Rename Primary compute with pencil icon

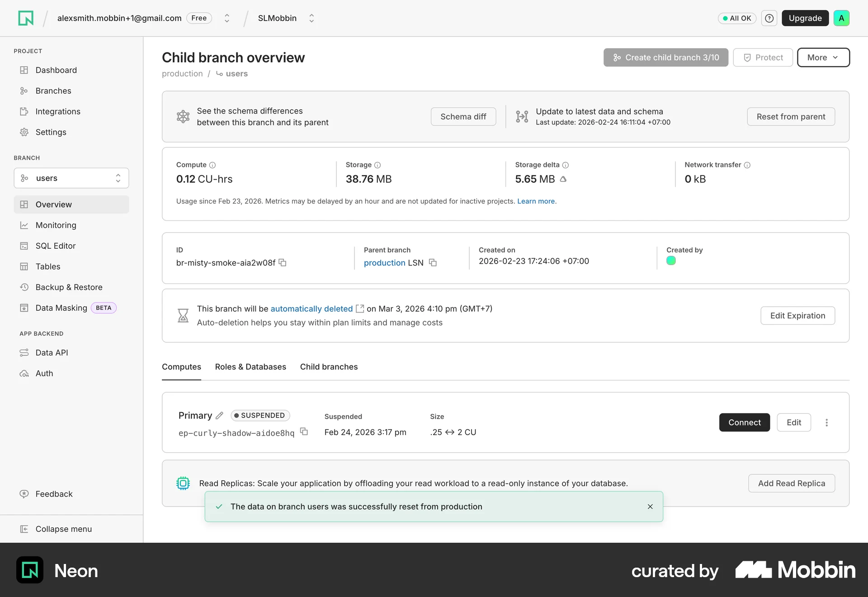[220, 415]
